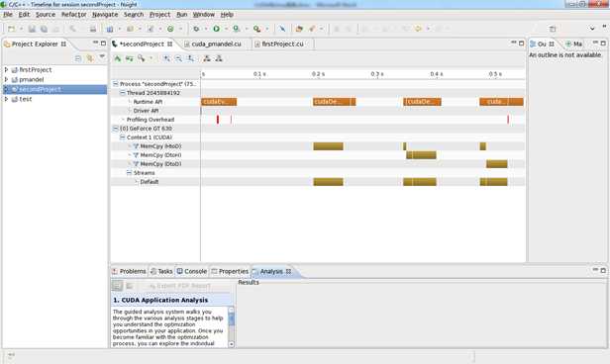Image resolution: width=610 pixels, height=364 pixels.
Task: Select the MemCpy (DtoH) row label
Action: [160, 155]
